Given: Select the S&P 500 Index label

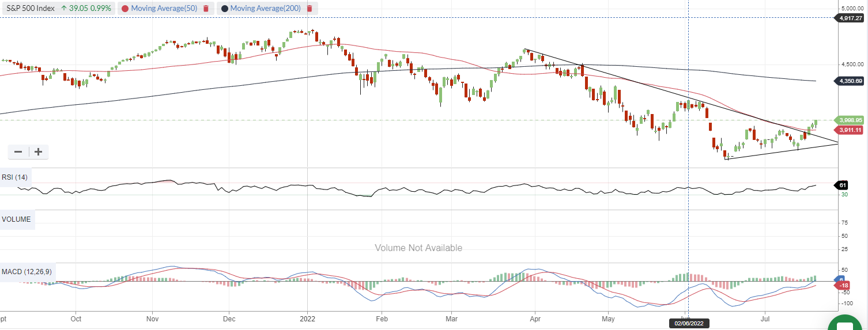Looking at the screenshot, I should (x=29, y=9).
